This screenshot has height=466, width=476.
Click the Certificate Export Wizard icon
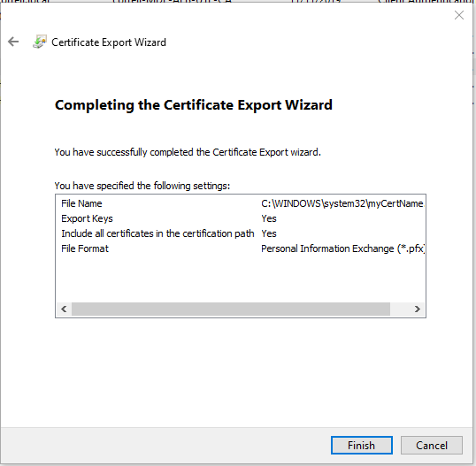coord(40,42)
